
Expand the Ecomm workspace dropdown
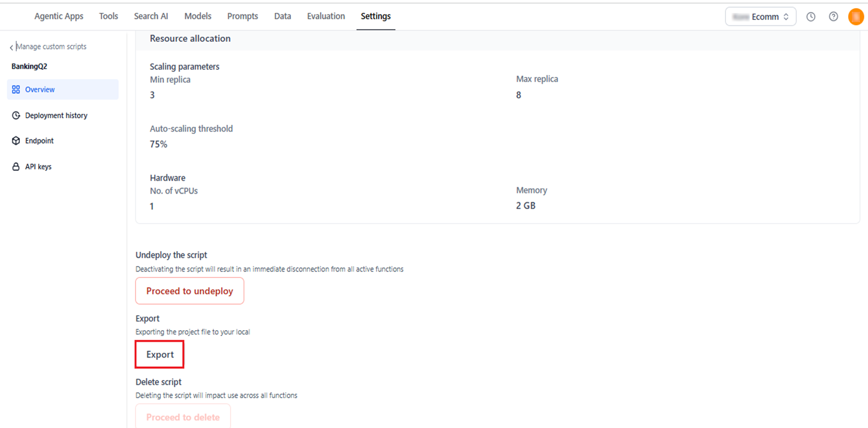[x=760, y=17]
